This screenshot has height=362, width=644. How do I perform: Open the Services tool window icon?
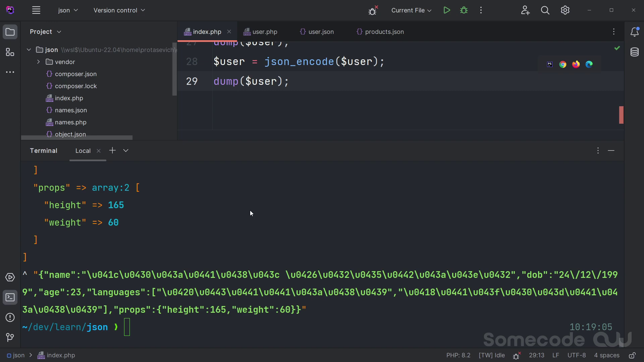(x=10, y=278)
